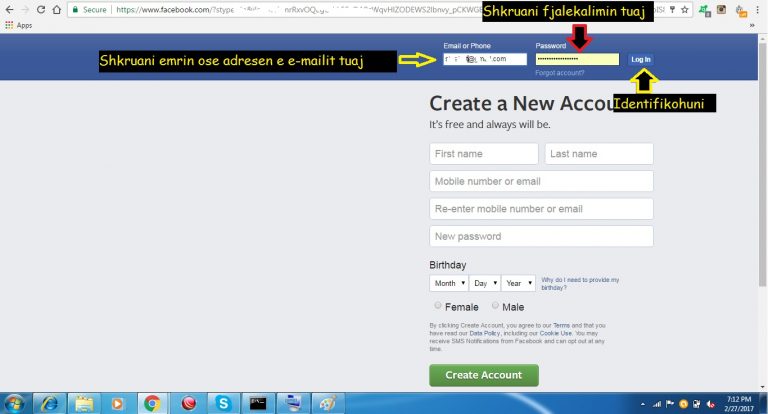768x414 pixels.
Task: Open the saved password key icon
Action: (x=672, y=10)
